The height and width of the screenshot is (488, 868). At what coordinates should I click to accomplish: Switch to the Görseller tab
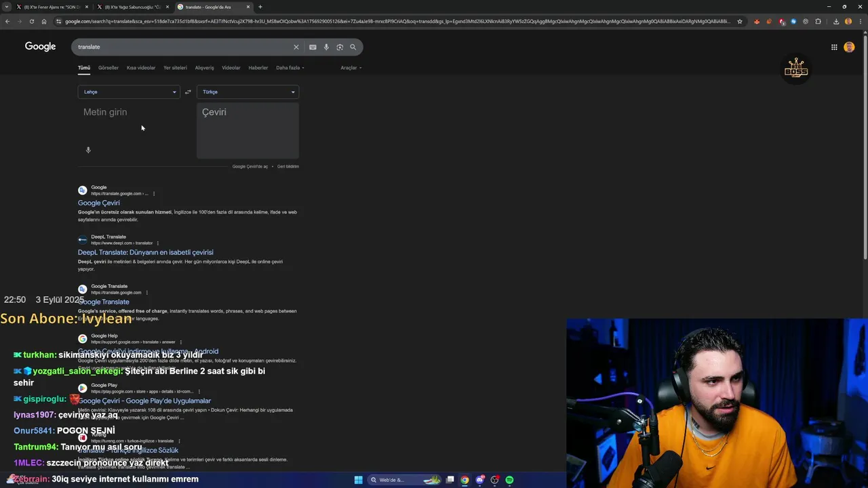tap(108, 68)
